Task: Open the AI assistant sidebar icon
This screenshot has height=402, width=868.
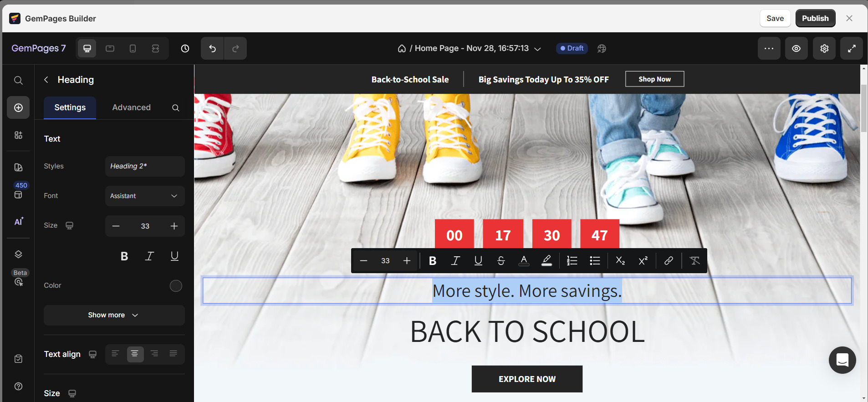Action: 18,221
